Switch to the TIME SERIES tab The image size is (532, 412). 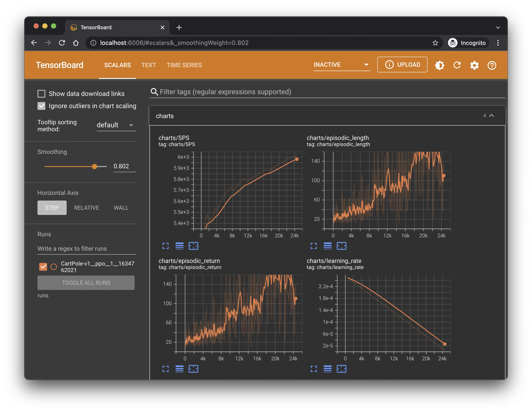(184, 65)
